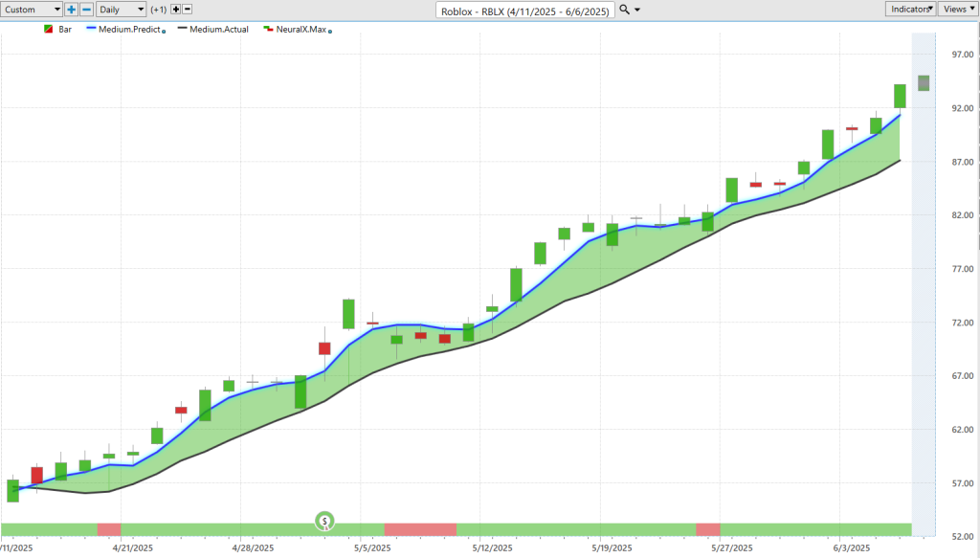This screenshot has width=980, height=558.
Task: Click the 87.00 price axis label
Action: pos(963,162)
